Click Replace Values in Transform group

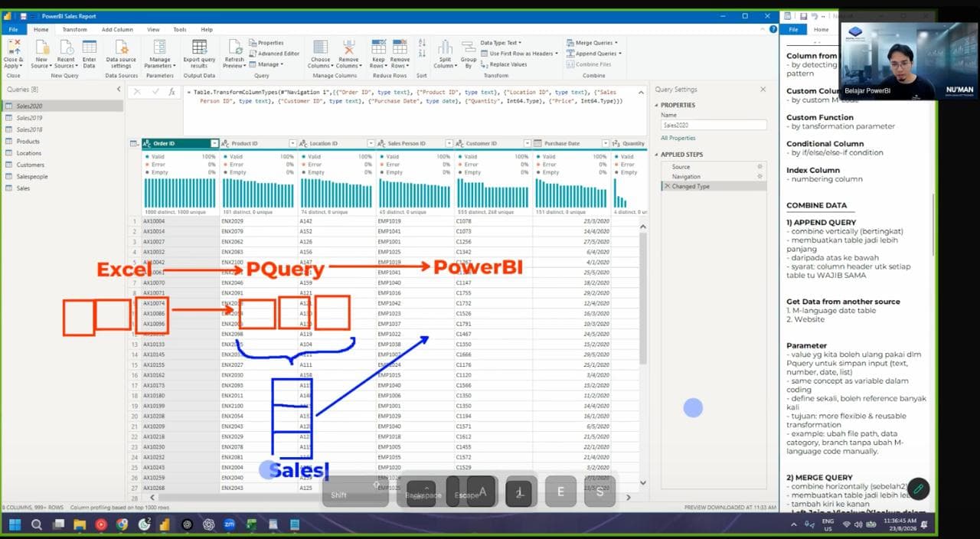click(504, 64)
